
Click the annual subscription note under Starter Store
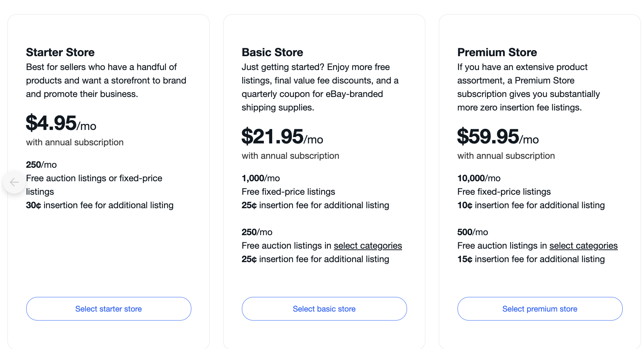pos(74,142)
